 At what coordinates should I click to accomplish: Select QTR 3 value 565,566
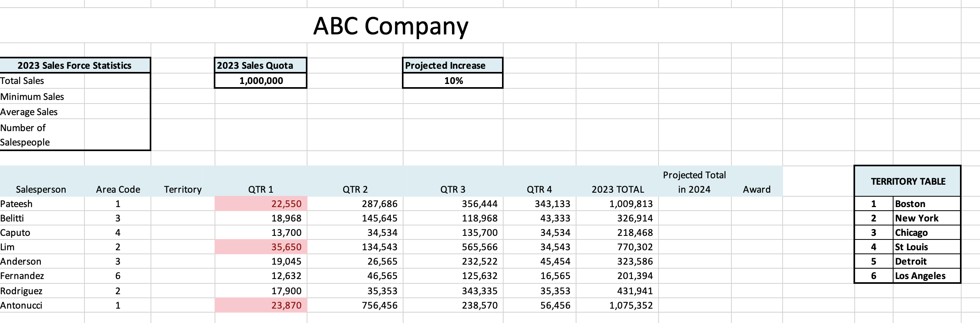point(453,247)
